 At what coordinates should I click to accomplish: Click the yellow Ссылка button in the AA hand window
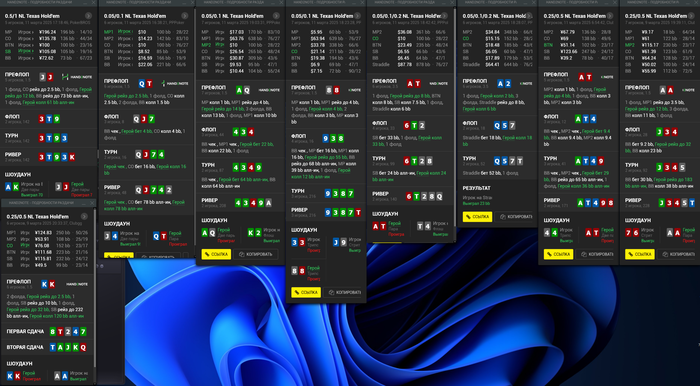pos(640,254)
